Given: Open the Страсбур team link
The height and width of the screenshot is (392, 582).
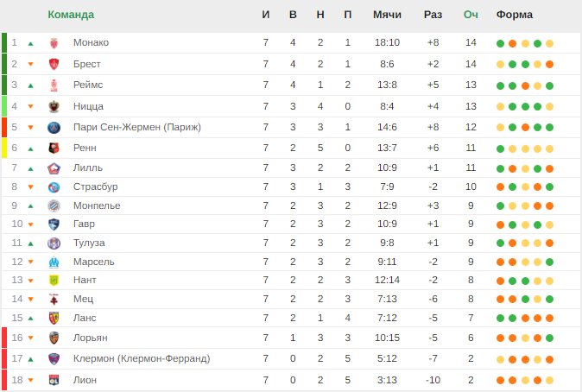Looking at the screenshot, I should [x=95, y=187].
